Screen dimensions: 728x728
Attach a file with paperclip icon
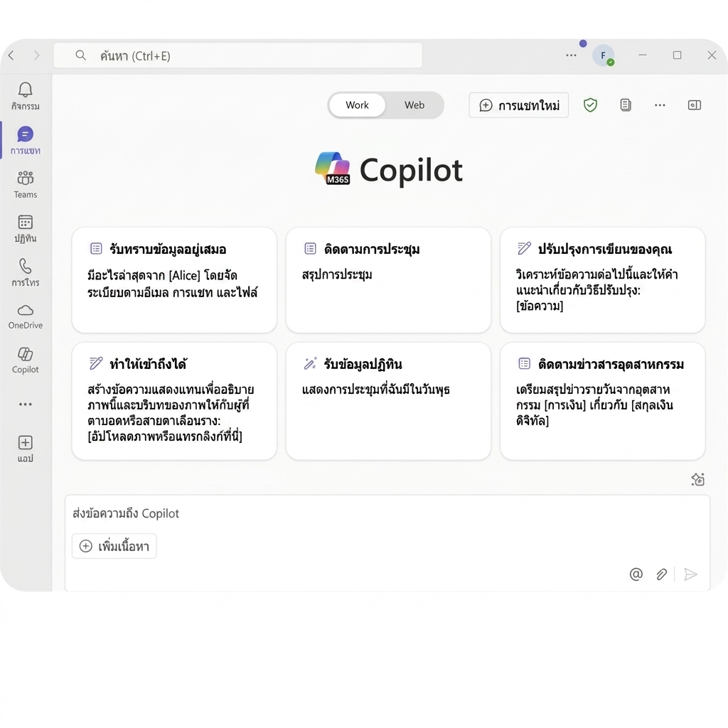click(x=662, y=574)
